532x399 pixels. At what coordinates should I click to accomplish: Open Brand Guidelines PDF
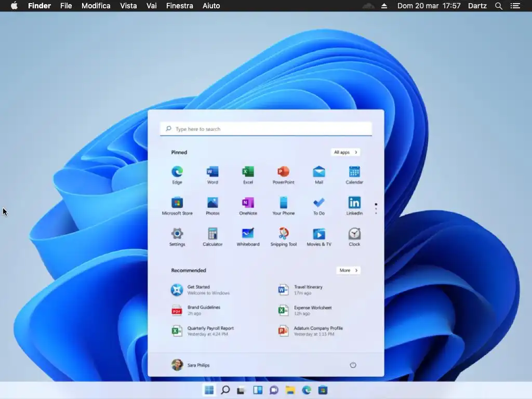pos(196,311)
